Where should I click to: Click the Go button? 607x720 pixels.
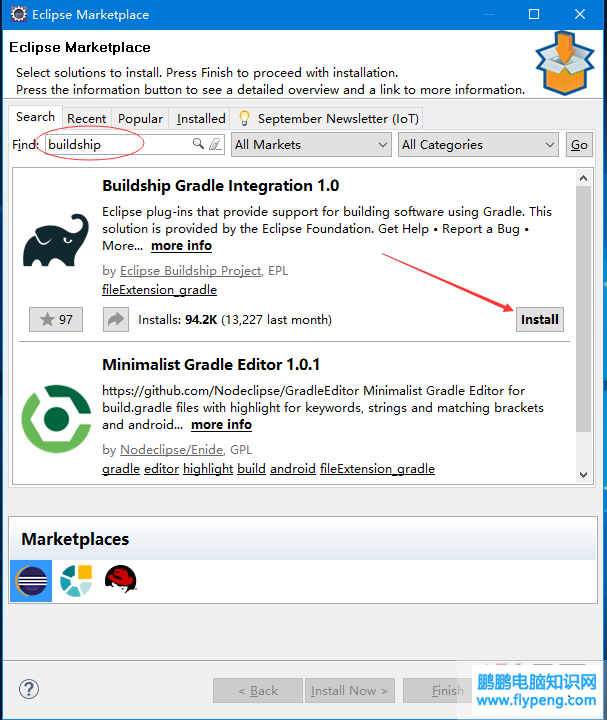579,145
